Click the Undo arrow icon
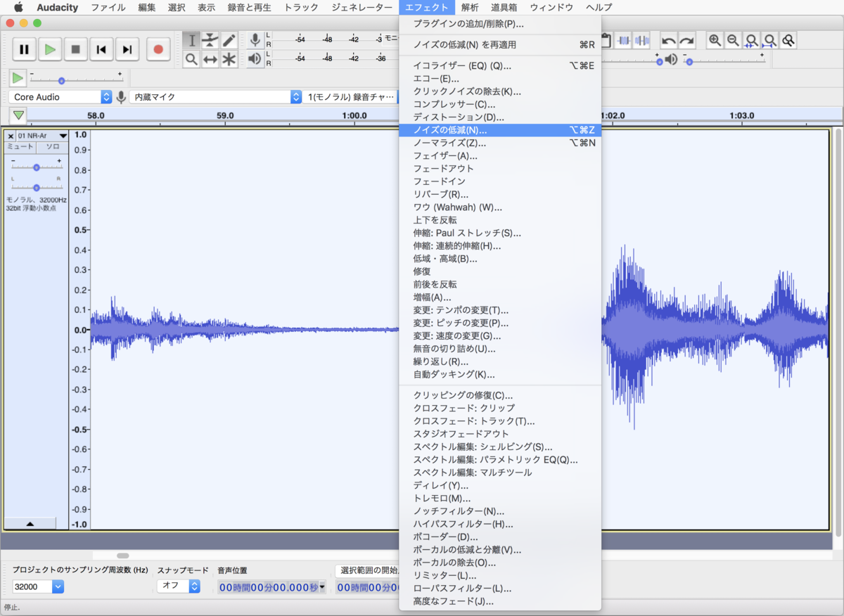844x616 pixels. pos(669,41)
